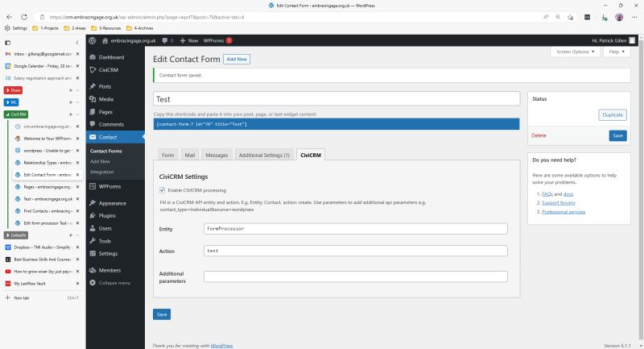Open a New tab in vertical tabs
Viewport: 644px width, 349px height.
point(41,297)
